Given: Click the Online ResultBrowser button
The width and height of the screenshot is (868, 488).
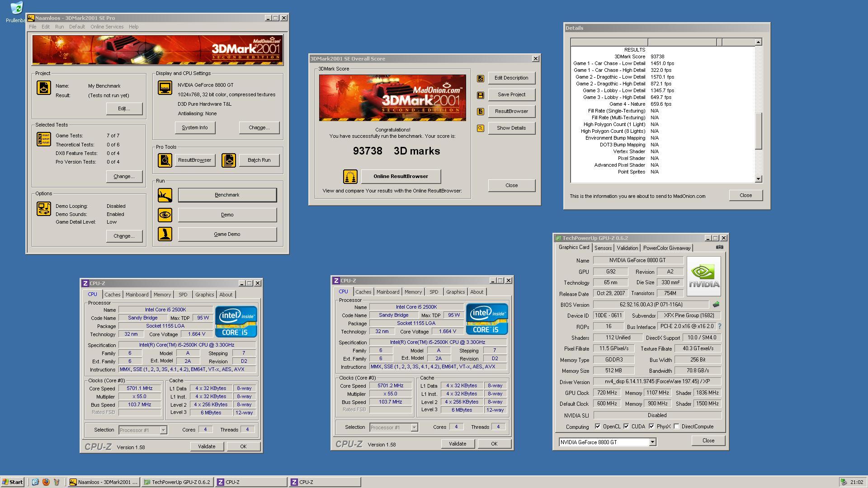Looking at the screenshot, I should (401, 177).
